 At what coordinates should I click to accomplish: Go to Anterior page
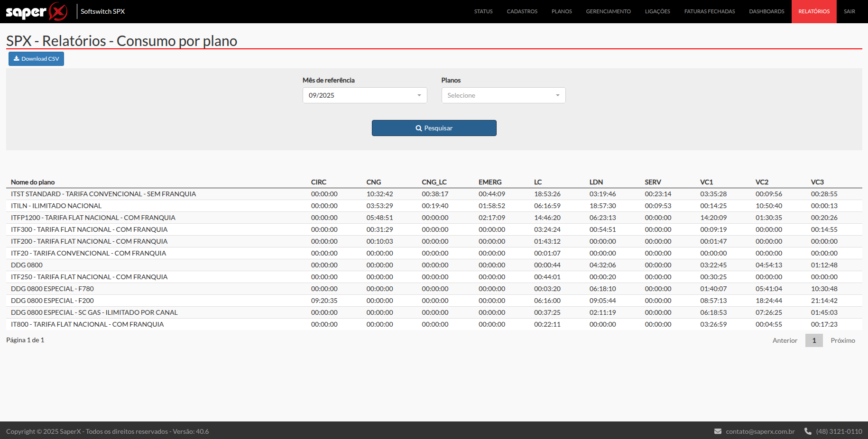click(785, 340)
